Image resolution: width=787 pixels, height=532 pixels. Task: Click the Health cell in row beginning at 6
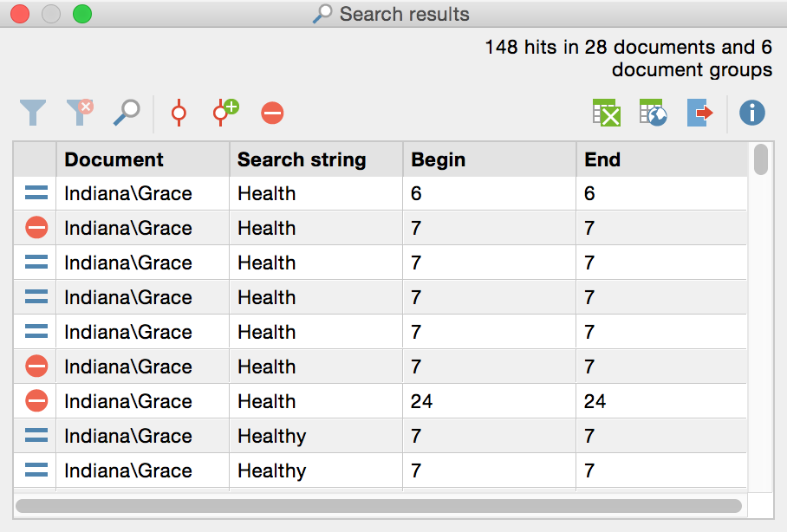tap(316, 193)
